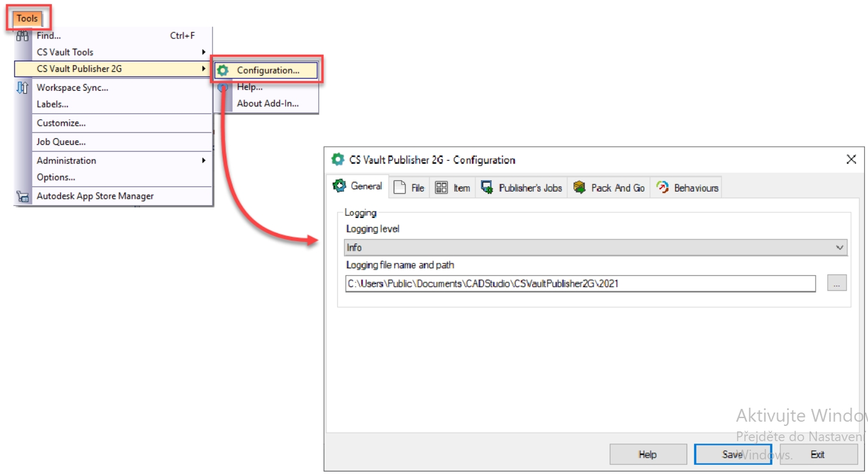
Task: Click the Pack And Go box icon
Action: coord(579,188)
